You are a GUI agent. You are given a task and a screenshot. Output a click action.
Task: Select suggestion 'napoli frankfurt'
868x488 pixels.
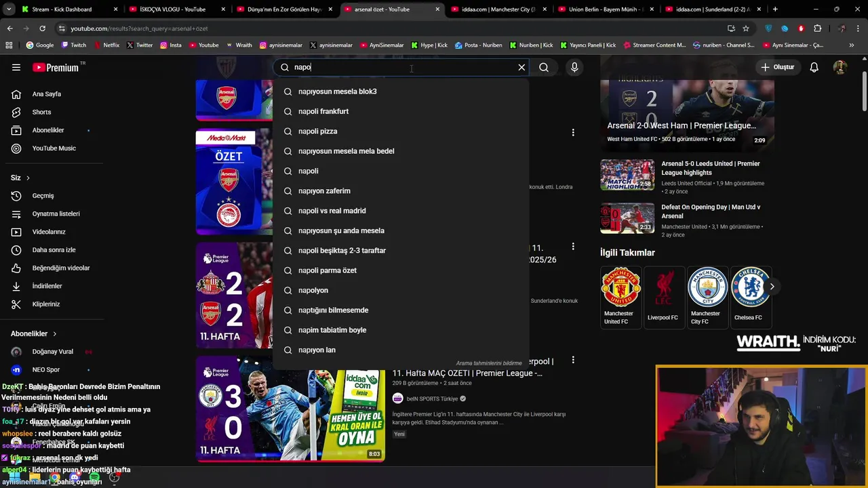(400, 111)
